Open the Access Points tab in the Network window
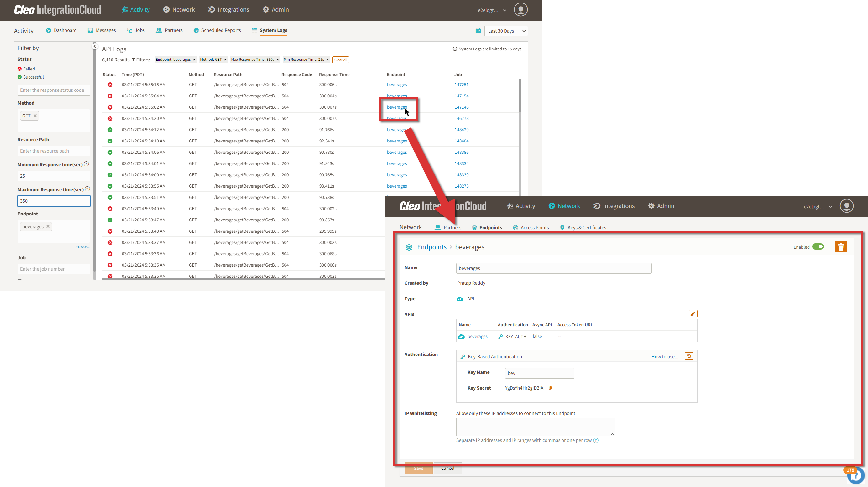The height and width of the screenshot is (487, 868). (531, 228)
